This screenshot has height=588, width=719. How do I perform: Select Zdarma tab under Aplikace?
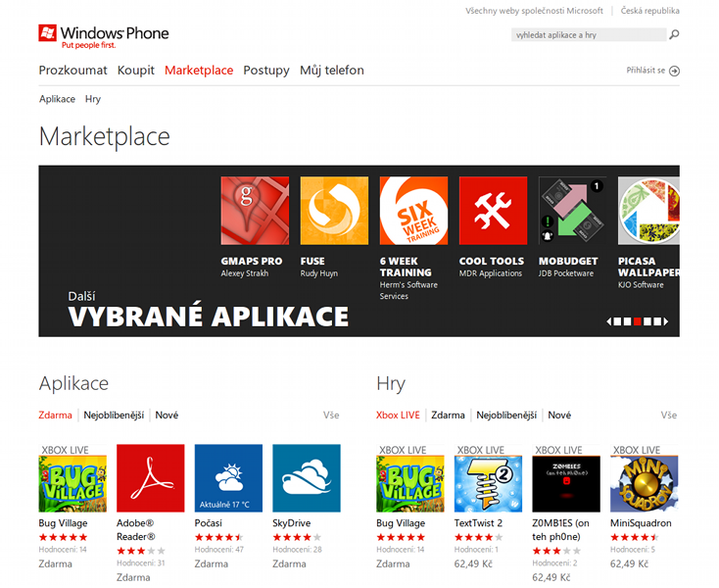coord(55,416)
